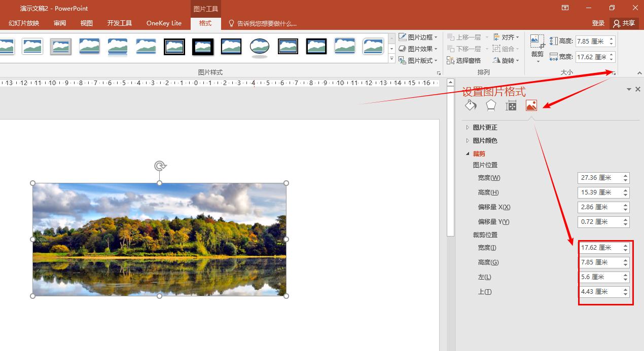The image size is (644, 351).
Task: Expand the 图片颜色 section
Action: click(x=485, y=141)
